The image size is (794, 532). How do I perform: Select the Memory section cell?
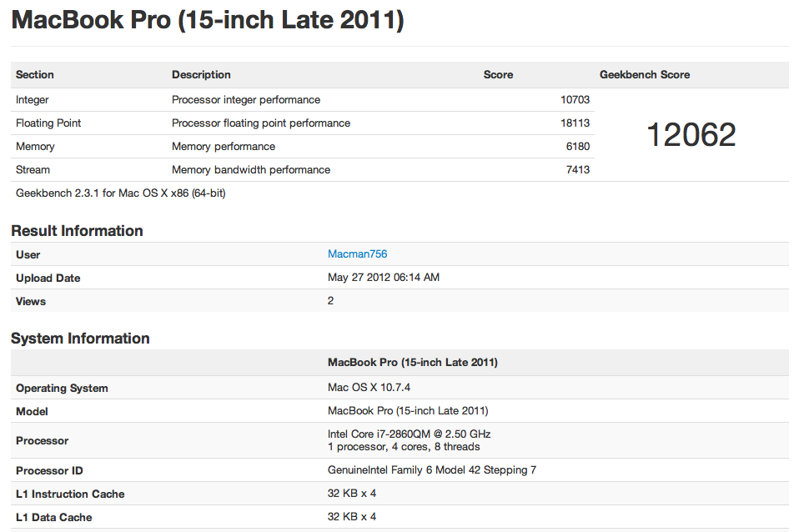coord(35,146)
